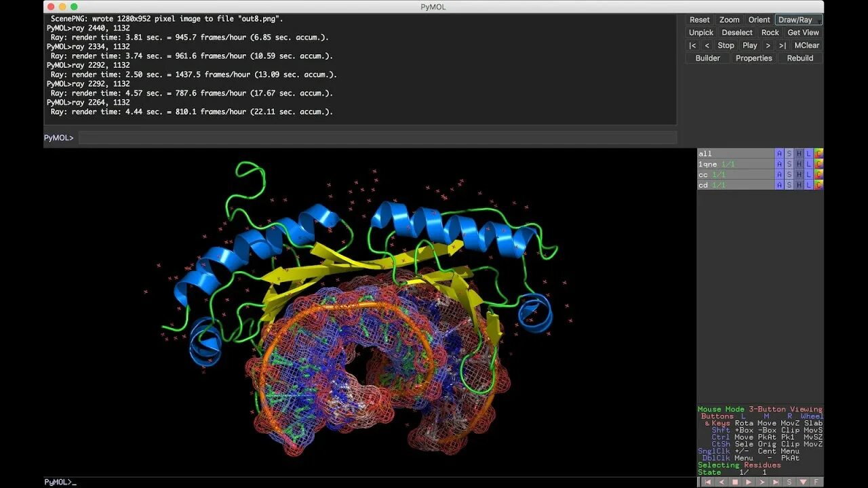Open Label menu for the all row

point(808,154)
